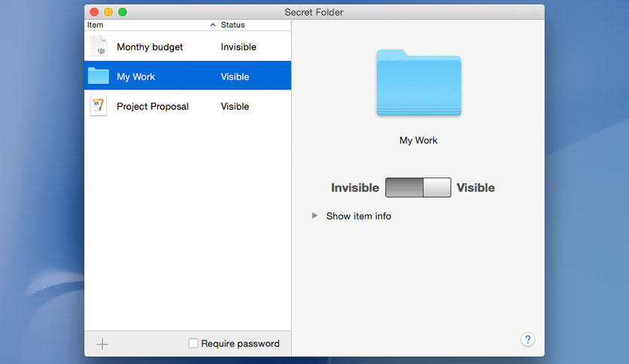Image resolution: width=629 pixels, height=364 pixels.
Task: Select the My Work row name
Action: click(135, 77)
